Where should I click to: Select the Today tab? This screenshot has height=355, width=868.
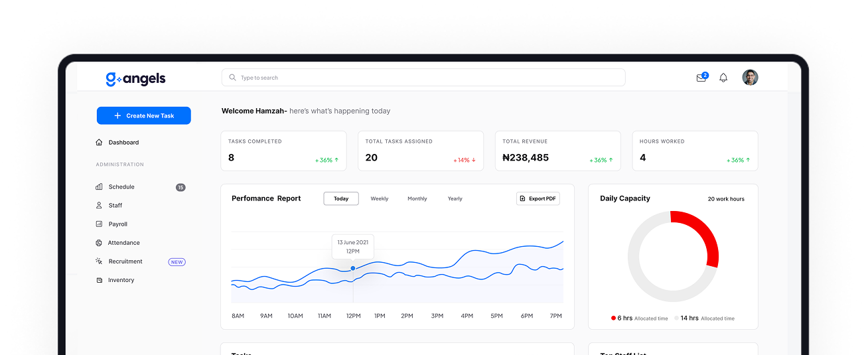(341, 198)
